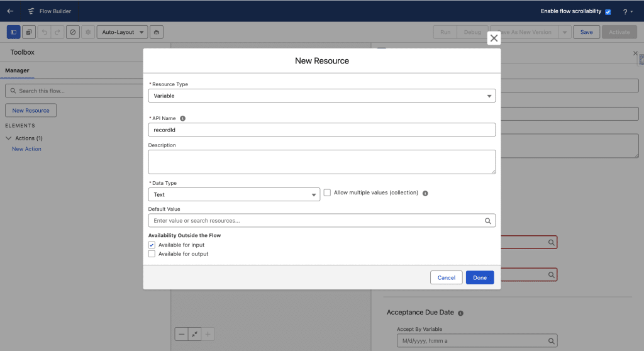This screenshot has width=644, height=351.
Task: Click into the Description text area
Action: coord(321,162)
